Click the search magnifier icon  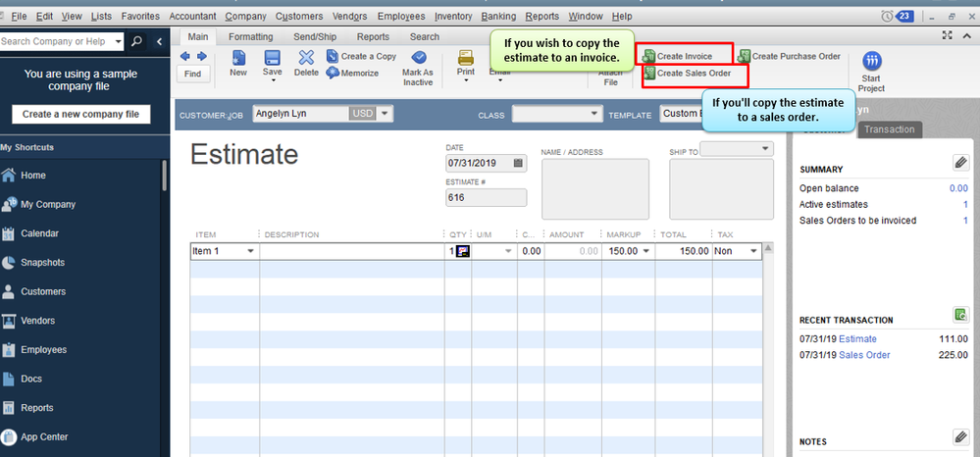click(x=137, y=41)
